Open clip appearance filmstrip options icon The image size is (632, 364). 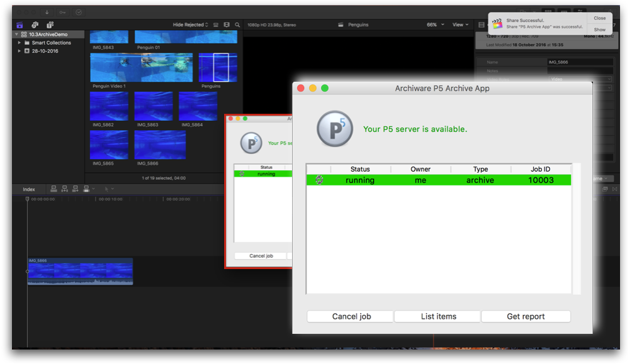coord(227,25)
